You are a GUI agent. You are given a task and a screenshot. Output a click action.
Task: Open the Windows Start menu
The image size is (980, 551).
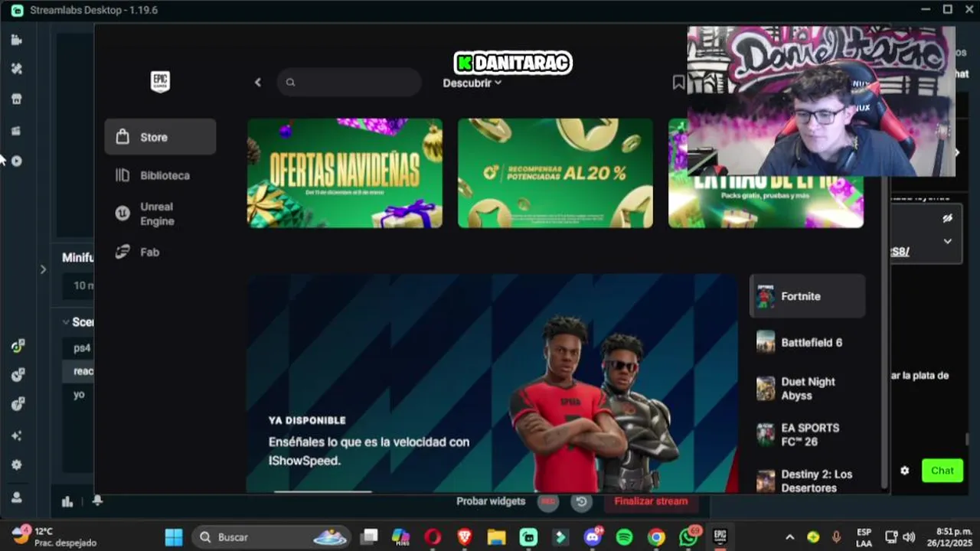[174, 537]
